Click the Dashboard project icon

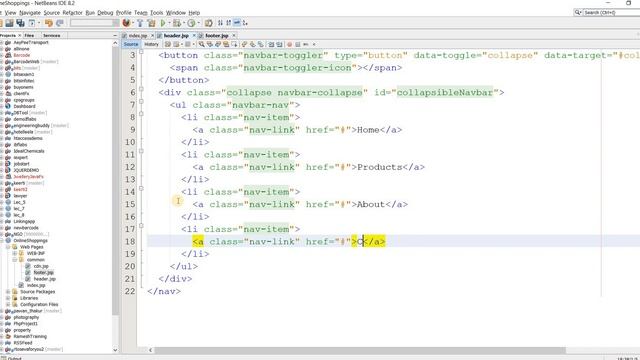point(8,106)
